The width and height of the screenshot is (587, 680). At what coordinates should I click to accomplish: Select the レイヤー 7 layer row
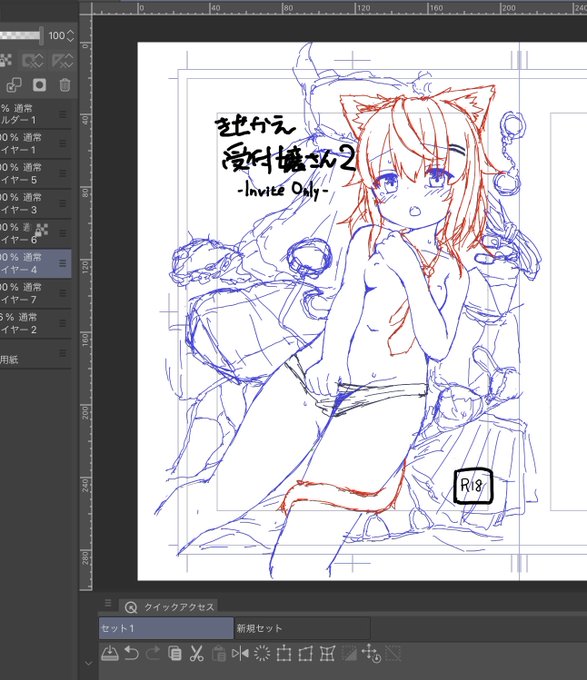36,293
